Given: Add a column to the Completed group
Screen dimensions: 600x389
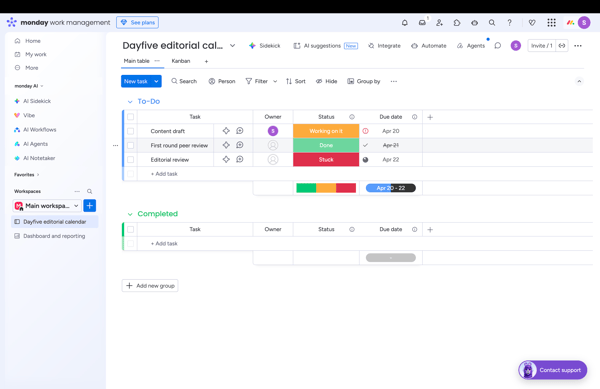Looking at the screenshot, I should tap(430, 229).
